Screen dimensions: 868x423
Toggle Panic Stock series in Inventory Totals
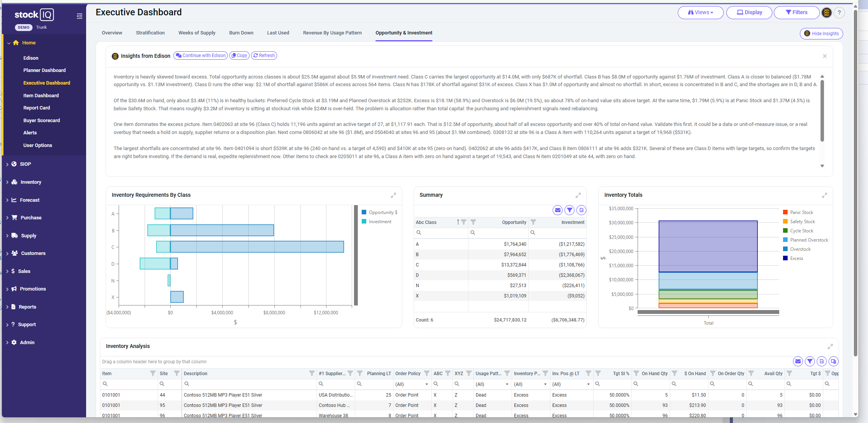point(798,212)
